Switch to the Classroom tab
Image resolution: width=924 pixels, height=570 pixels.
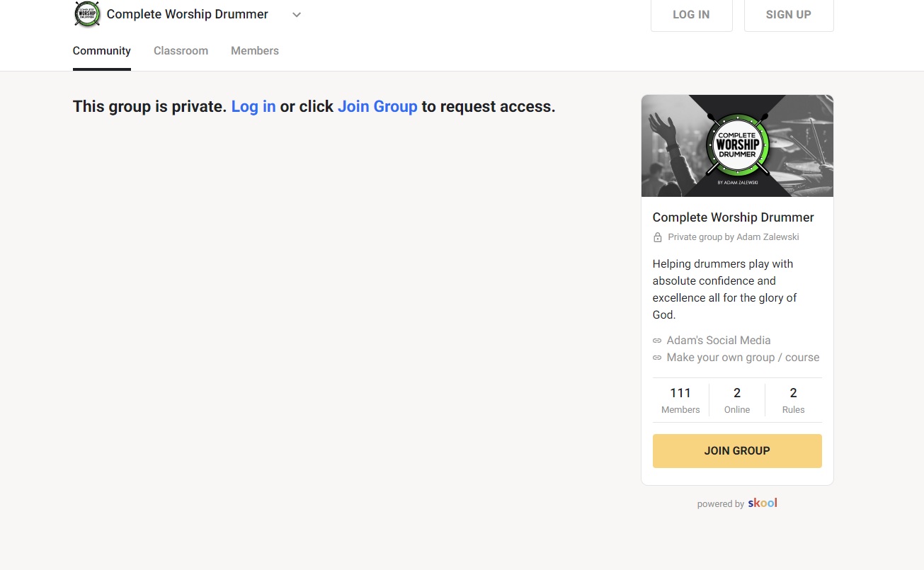point(181,50)
